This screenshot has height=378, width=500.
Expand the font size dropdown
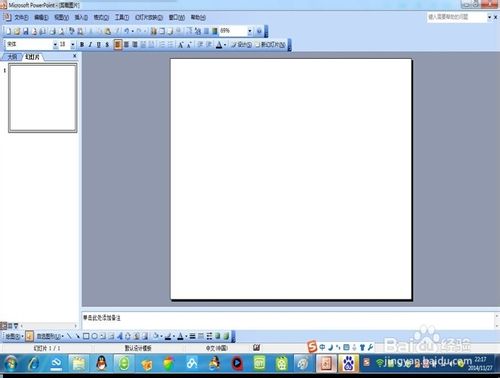click(x=73, y=45)
